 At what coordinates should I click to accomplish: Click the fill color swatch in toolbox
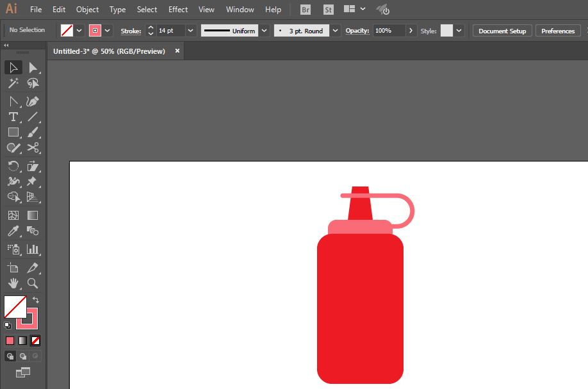coord(14,306)
